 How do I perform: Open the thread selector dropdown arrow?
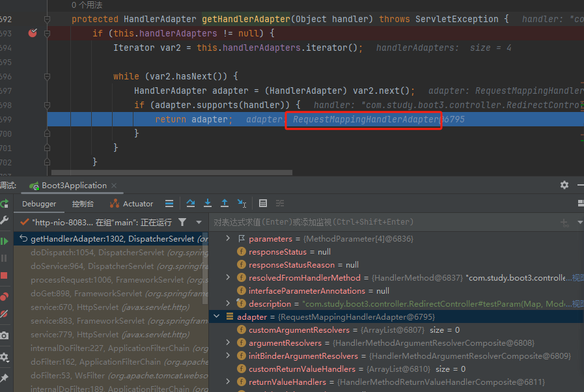point(199,223)
